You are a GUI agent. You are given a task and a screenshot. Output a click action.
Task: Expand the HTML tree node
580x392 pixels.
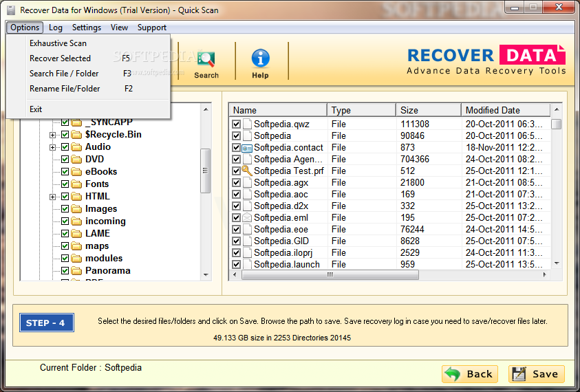coord(52,197)
